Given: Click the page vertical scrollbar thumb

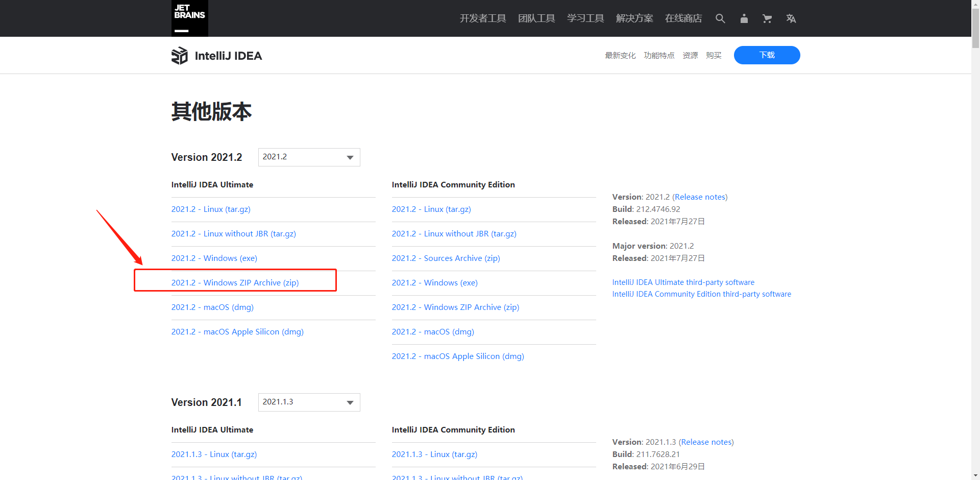Looking at the screenshot, I should coord(975,28).
